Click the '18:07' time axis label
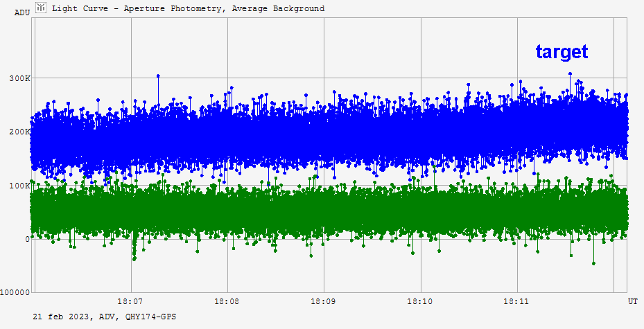This screenshot has height=329, width=644. click(x=130, y=301)
